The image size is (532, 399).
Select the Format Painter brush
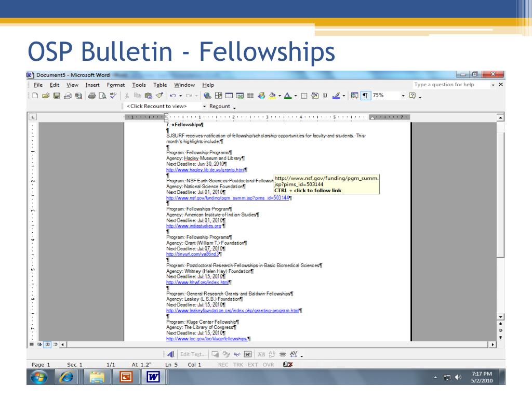point(159,96)
